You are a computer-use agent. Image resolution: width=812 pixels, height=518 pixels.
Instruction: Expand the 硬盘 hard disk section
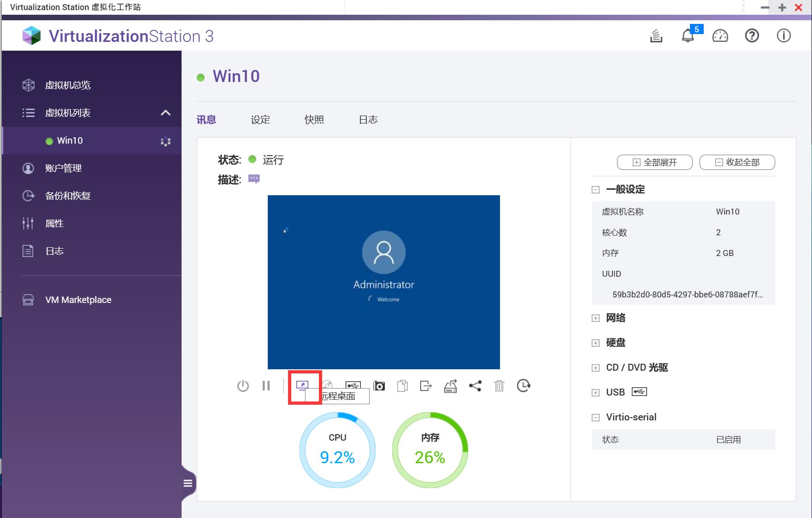click(595, 343)
